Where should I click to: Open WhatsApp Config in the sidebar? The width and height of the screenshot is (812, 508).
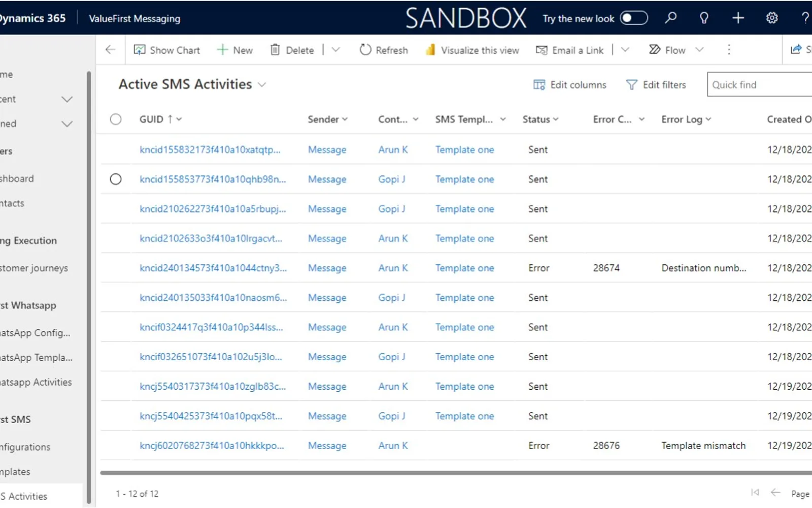click(35, 333)
